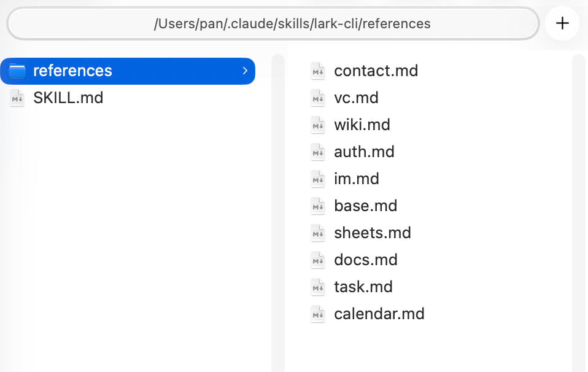
Task: Click the contact.md markdown file icon
Action: coord(318,71)
